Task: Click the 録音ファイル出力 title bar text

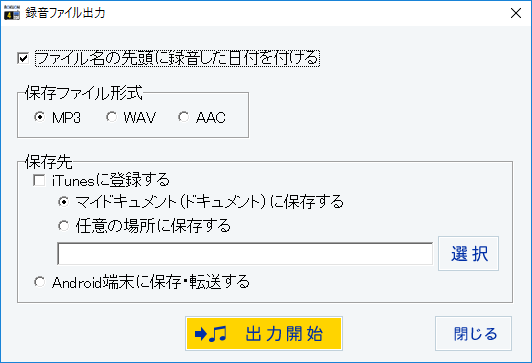Action: (x=65, y=13)
